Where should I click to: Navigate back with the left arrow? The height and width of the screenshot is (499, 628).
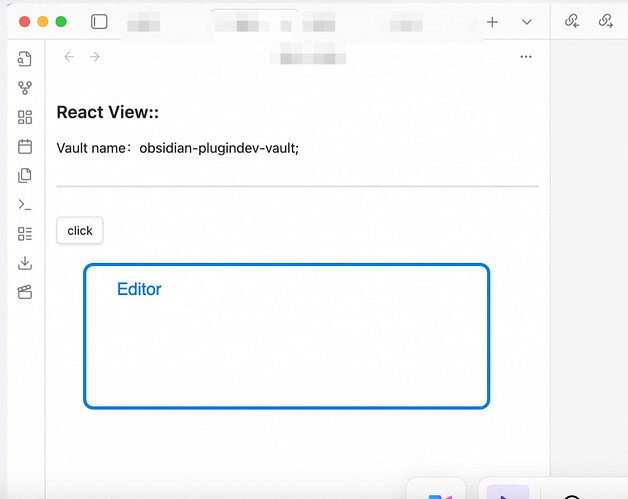69,57
